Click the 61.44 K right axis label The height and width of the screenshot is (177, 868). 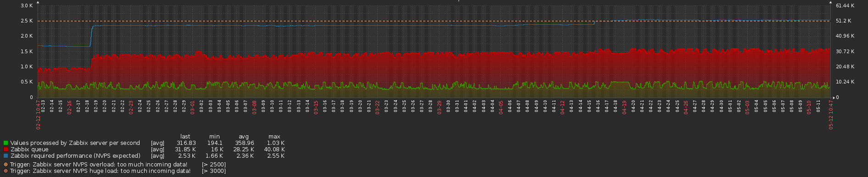[x=845, y=6]
